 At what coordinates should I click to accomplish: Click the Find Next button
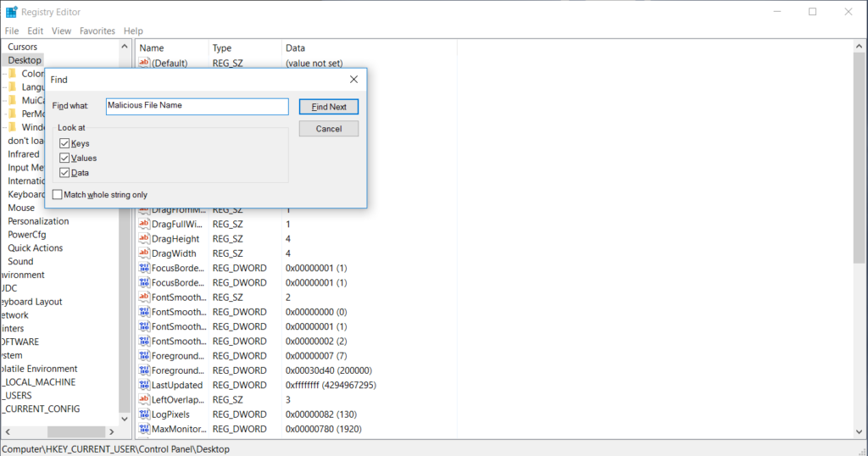click(328, 107)
